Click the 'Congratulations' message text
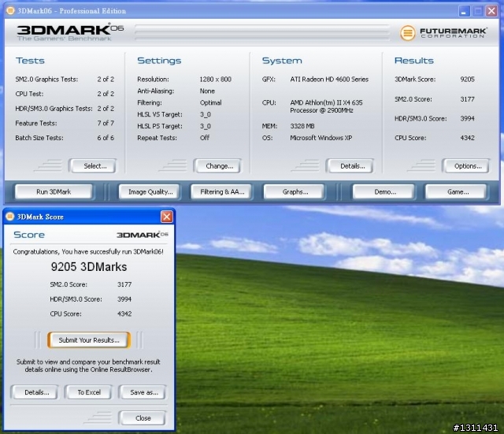Screen dimensions: 504x434 coord(88,252)
